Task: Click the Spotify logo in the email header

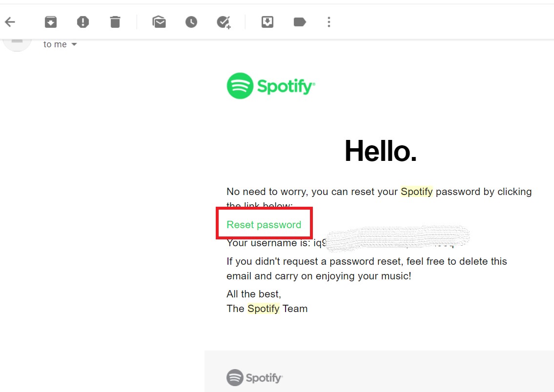Action: tap(271, 85)
